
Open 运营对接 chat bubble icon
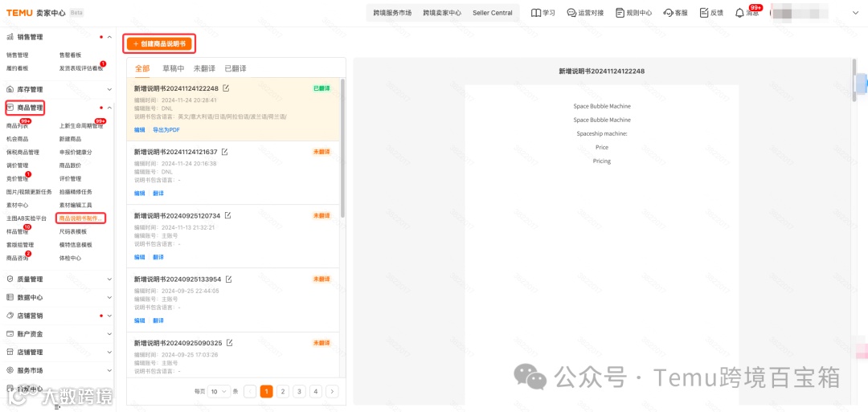(x=572, y=13)
